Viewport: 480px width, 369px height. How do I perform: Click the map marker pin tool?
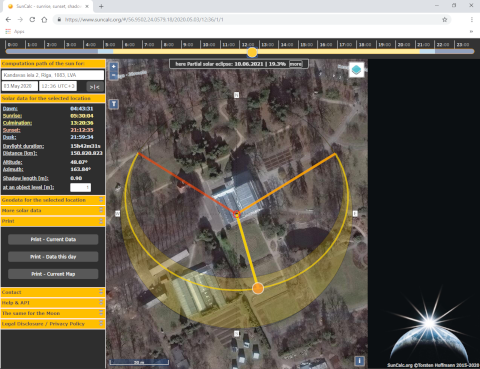[114, 104]
